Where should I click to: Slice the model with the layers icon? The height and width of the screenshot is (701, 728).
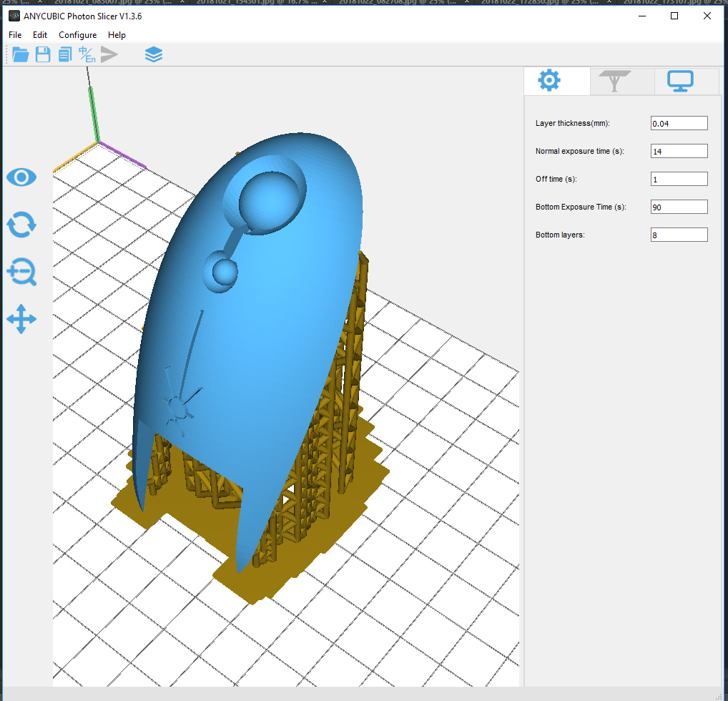coord(154,55)
